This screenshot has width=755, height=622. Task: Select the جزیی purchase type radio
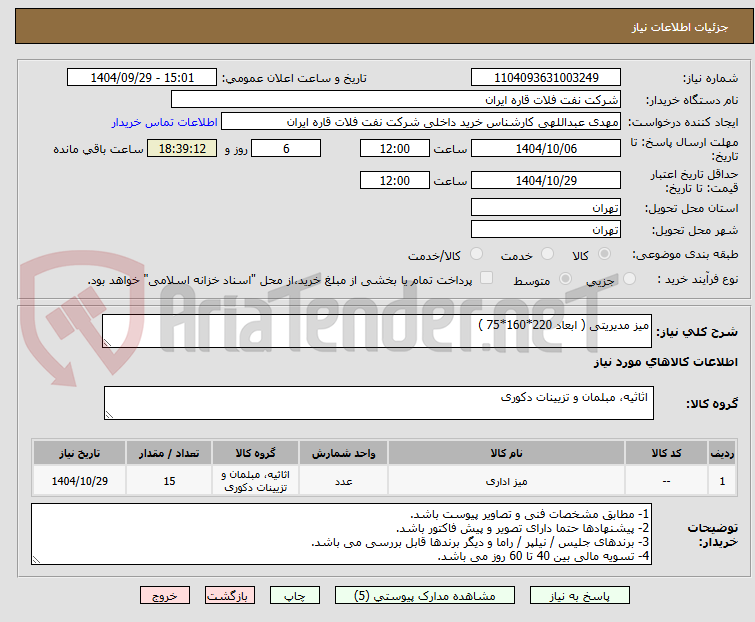click(x=629, y=279)
